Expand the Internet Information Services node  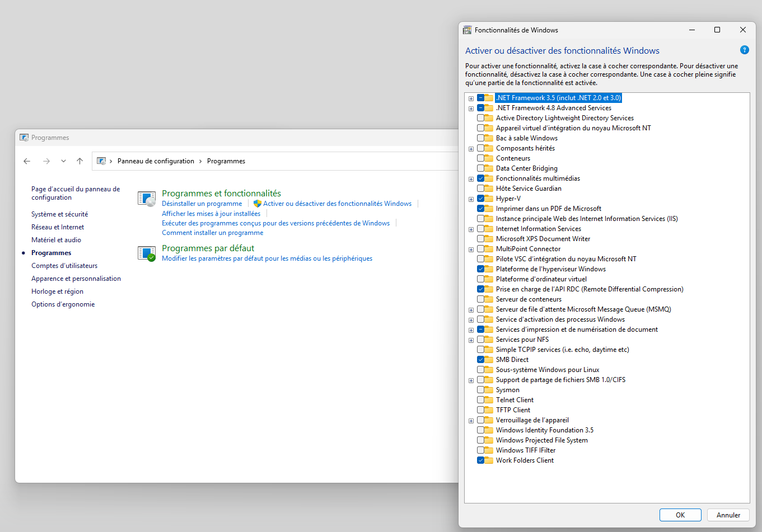point(471,229)
